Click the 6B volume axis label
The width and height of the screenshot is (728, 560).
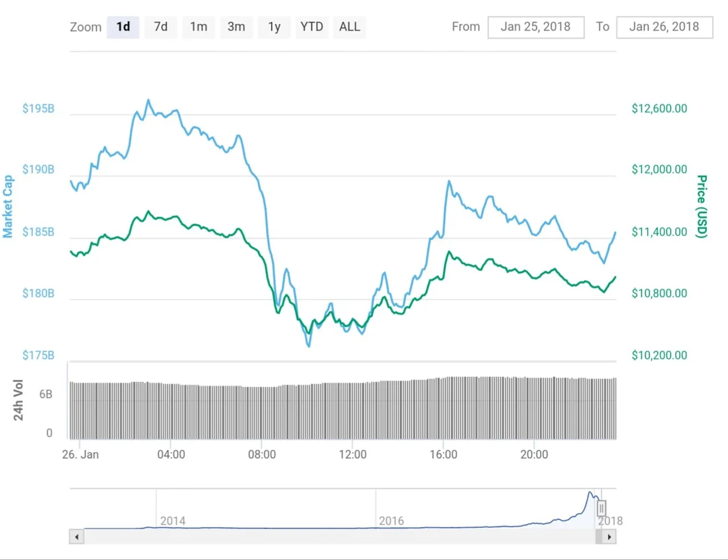45,394
